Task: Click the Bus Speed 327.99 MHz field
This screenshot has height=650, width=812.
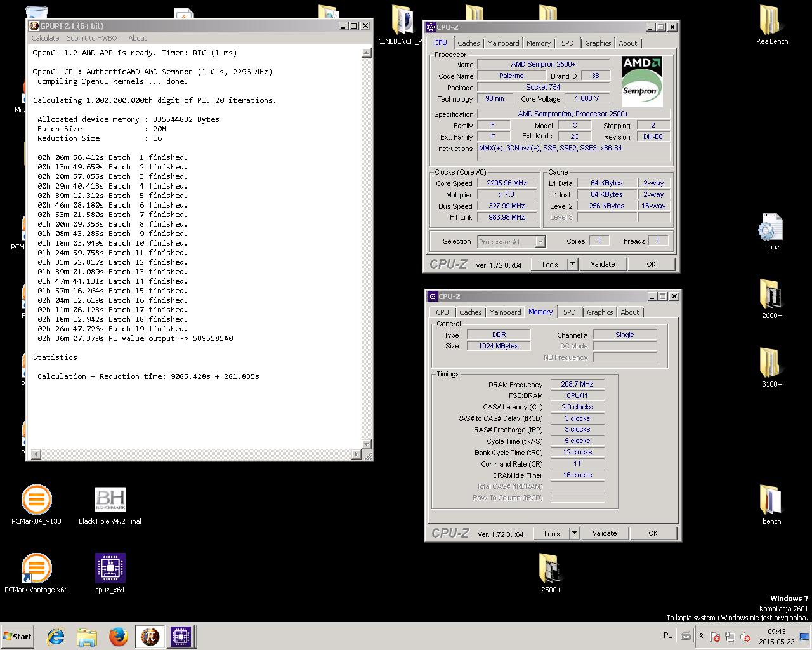Action: 507,206
